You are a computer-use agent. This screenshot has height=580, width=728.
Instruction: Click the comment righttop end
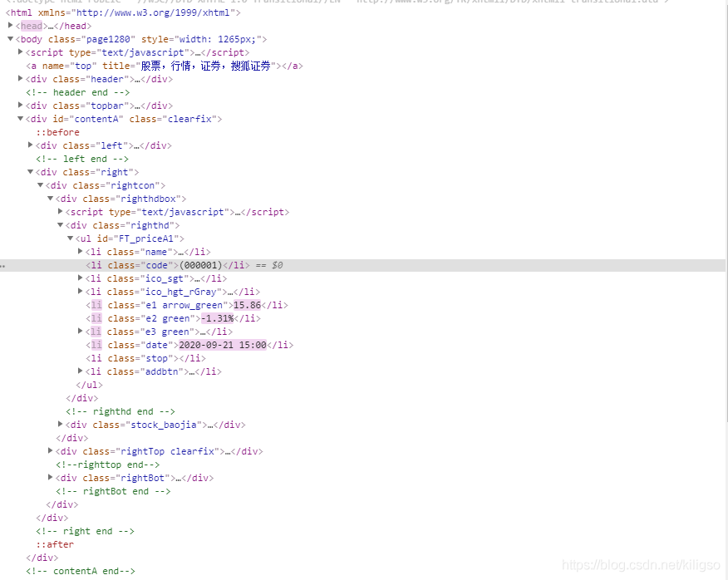108,464
